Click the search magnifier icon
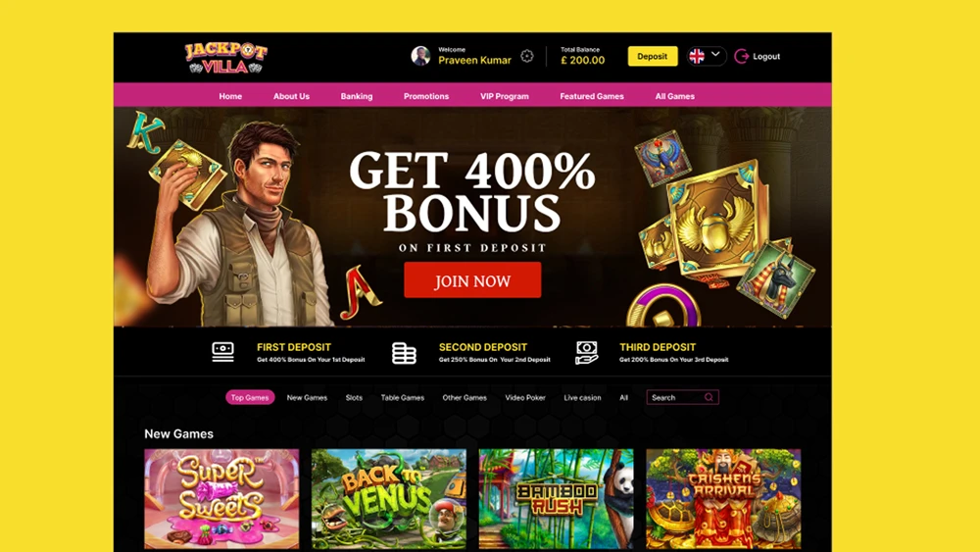The height and width of the screenshot is (552, 980). (x=709, y=398)
